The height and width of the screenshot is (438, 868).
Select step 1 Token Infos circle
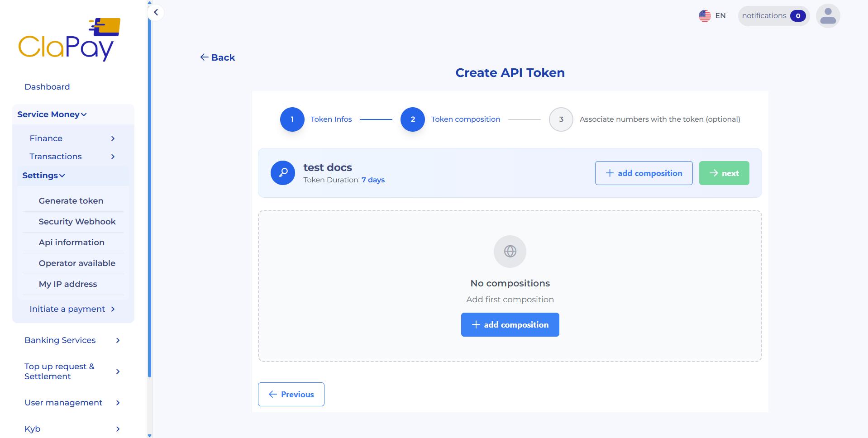[x=292, y=119]
